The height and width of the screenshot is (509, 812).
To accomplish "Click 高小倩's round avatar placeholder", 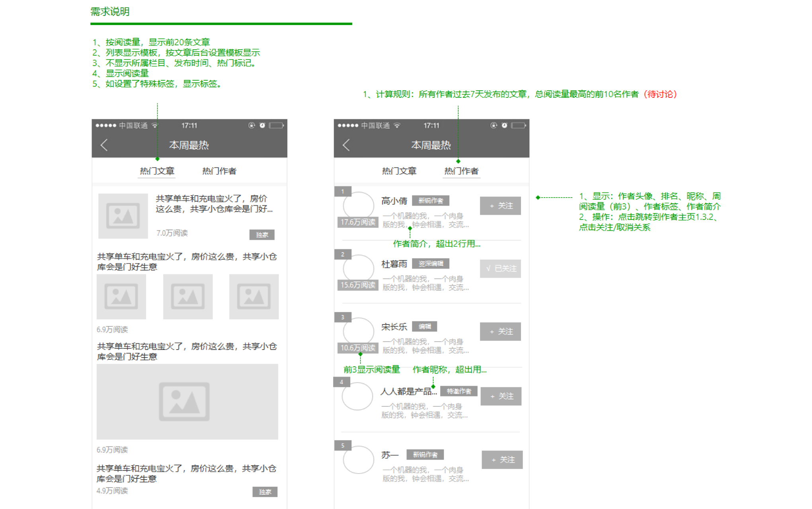I will click(x=358, y=206).
